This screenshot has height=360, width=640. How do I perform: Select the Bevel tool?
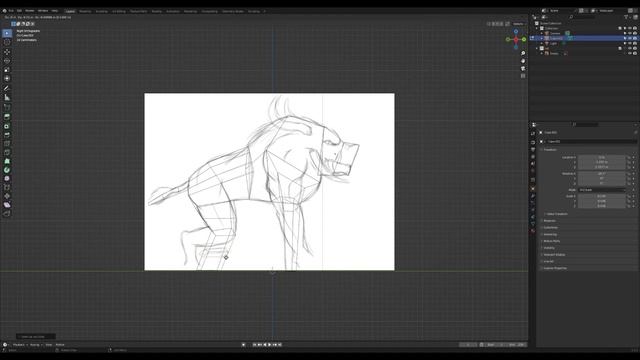click(7, 135)
